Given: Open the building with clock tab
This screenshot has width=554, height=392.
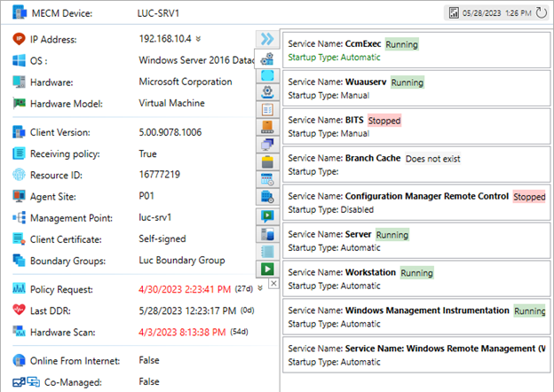Looking at the screenshot, I should click(267, 197).
